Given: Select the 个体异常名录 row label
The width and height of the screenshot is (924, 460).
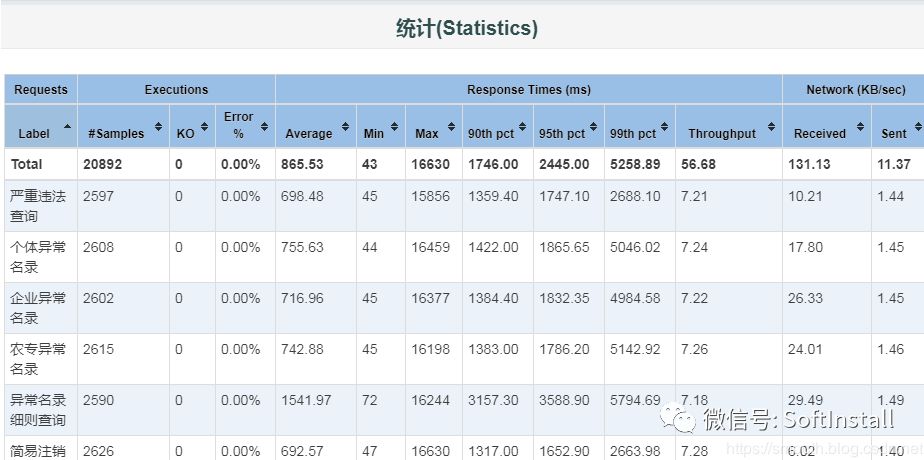Looking at the screenshot, I should tap(38, 257).
